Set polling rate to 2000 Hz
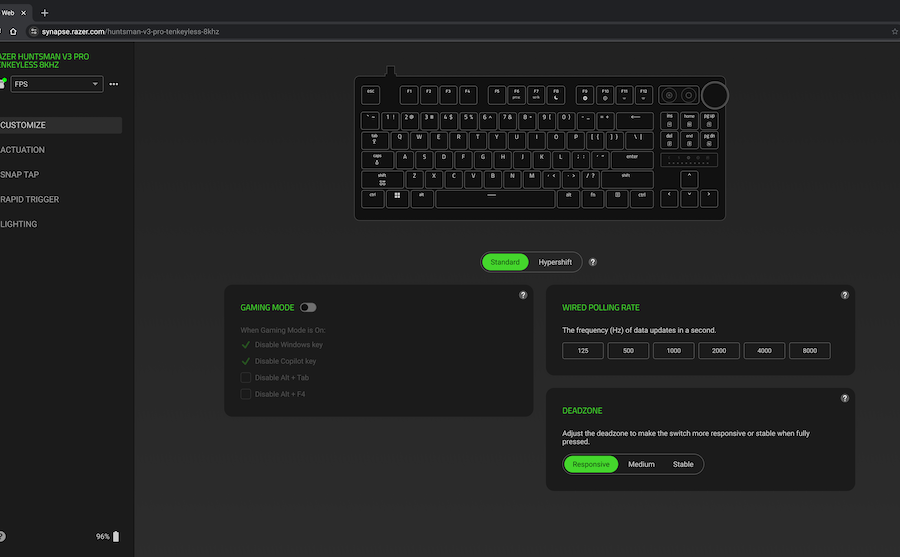The width and height of the screenshot is (900, 557). point(719,350)
